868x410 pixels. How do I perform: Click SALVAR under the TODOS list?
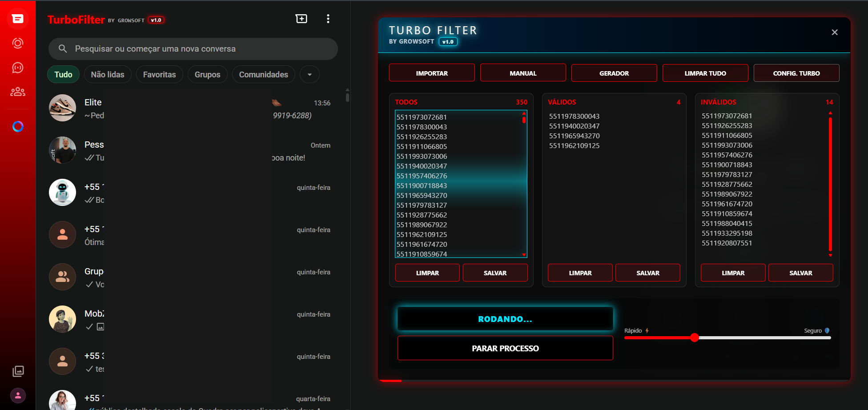tap(495, 273)
